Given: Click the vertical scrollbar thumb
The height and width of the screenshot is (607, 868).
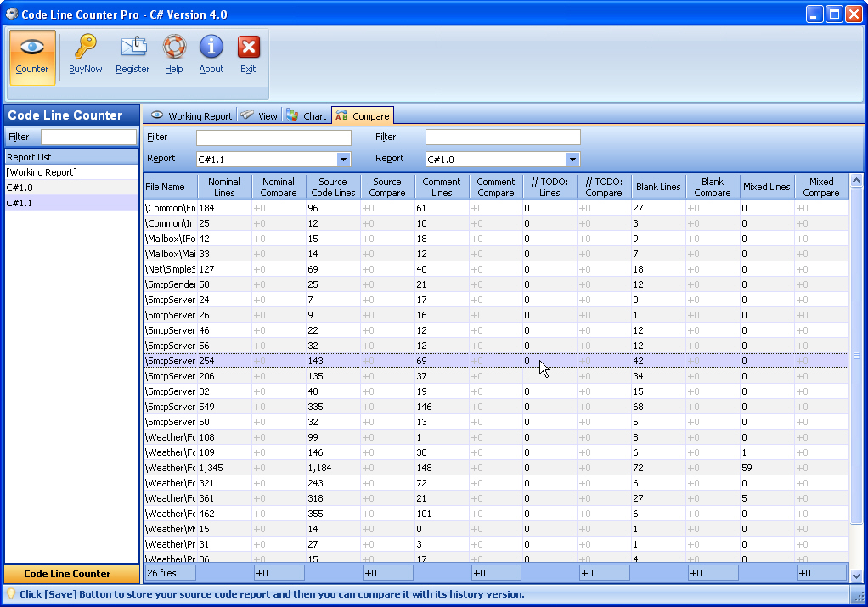Looking at the screenshot, I should [856, 356].
